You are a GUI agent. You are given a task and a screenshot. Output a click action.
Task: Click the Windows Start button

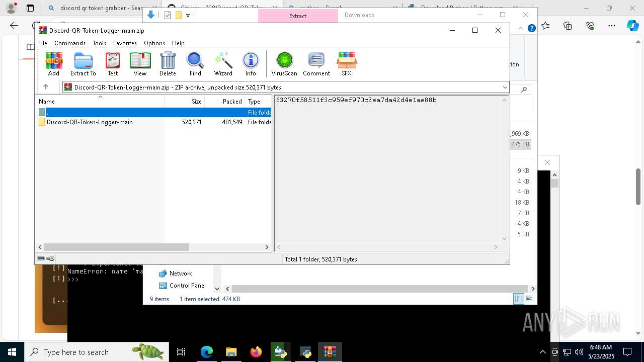(12, 352)
